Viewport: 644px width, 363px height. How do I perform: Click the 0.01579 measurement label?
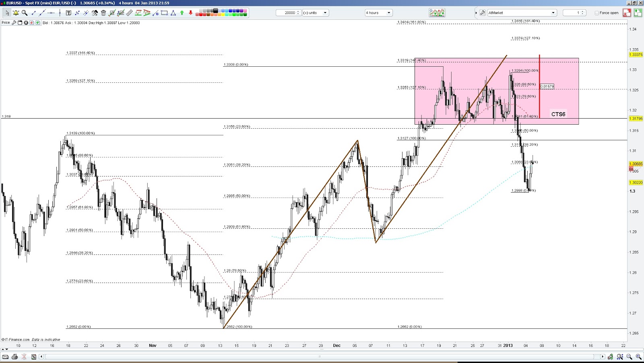click(x=547, y=86)
